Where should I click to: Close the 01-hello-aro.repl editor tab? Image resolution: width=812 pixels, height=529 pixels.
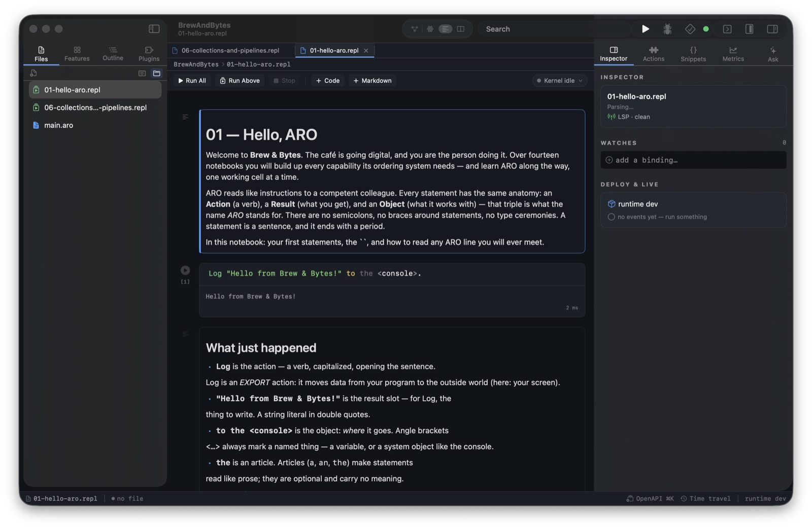pos(366,50)
